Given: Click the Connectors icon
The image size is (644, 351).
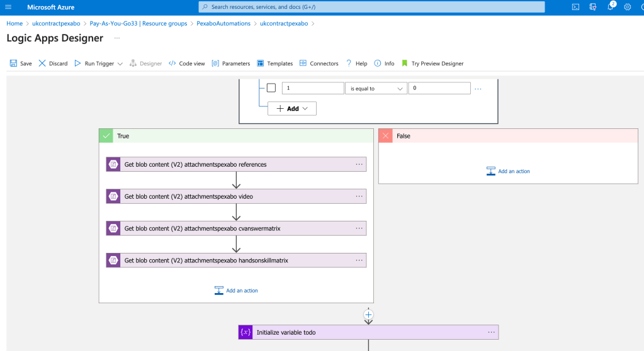Looking at the screenshot, I should click(x=303, y=64).
